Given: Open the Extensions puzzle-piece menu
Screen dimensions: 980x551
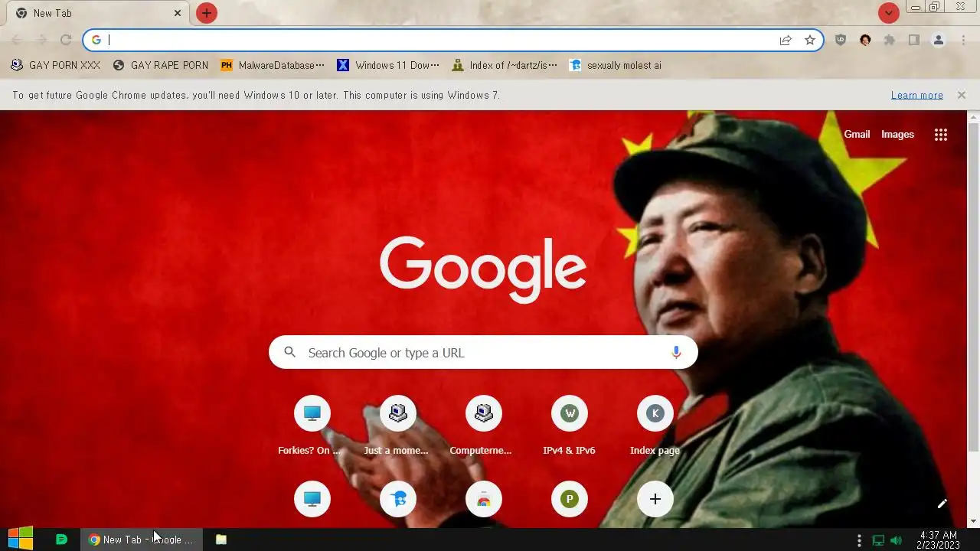Looking at the screenshot, I should (890, 40).
